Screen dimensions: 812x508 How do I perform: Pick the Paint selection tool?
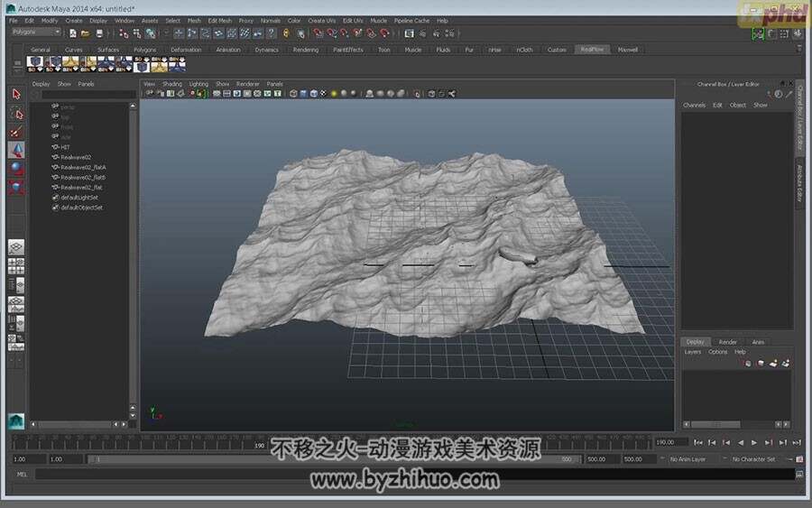tap(16, 132)
